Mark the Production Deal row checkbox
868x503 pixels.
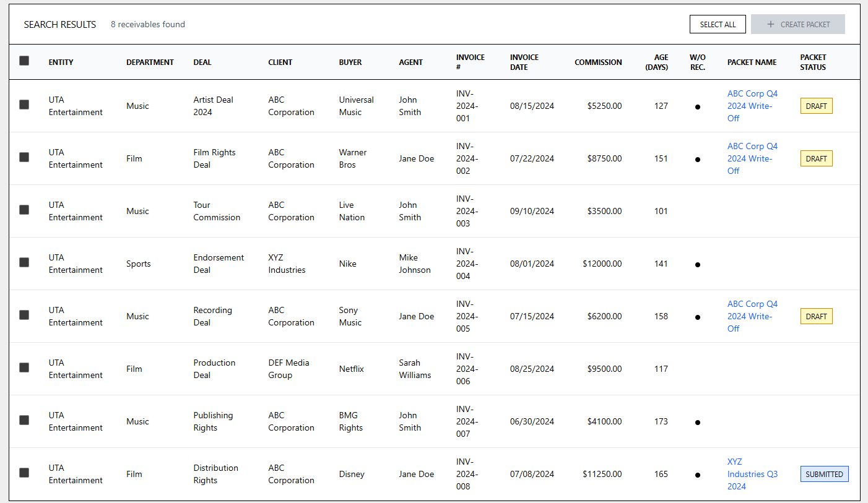click(x=24, y=368)
